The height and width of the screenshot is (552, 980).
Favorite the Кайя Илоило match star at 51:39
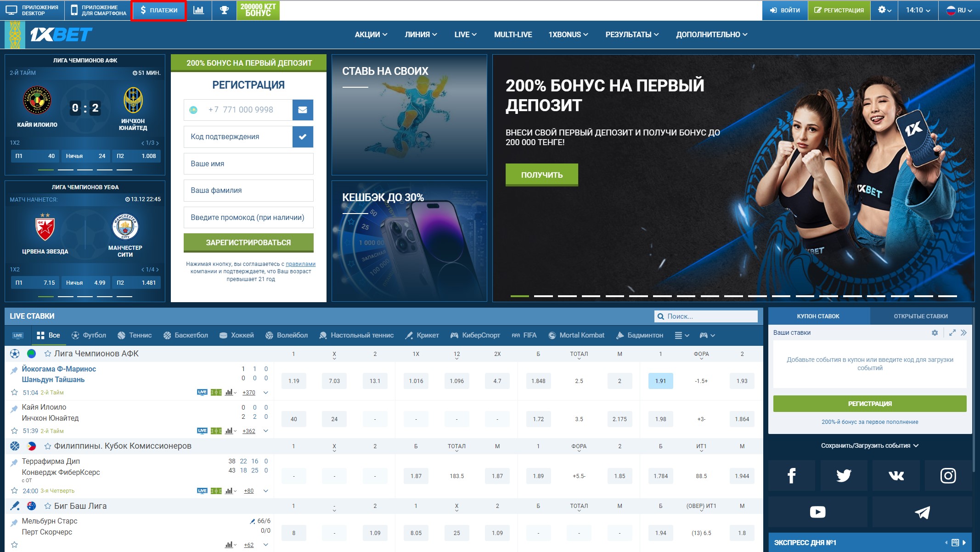pos(14,431)
